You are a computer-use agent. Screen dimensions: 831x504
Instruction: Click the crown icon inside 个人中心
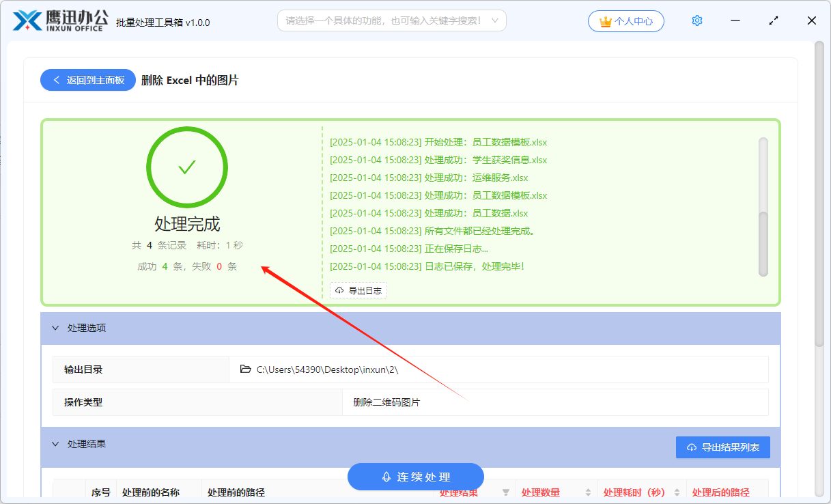[605, 21]
